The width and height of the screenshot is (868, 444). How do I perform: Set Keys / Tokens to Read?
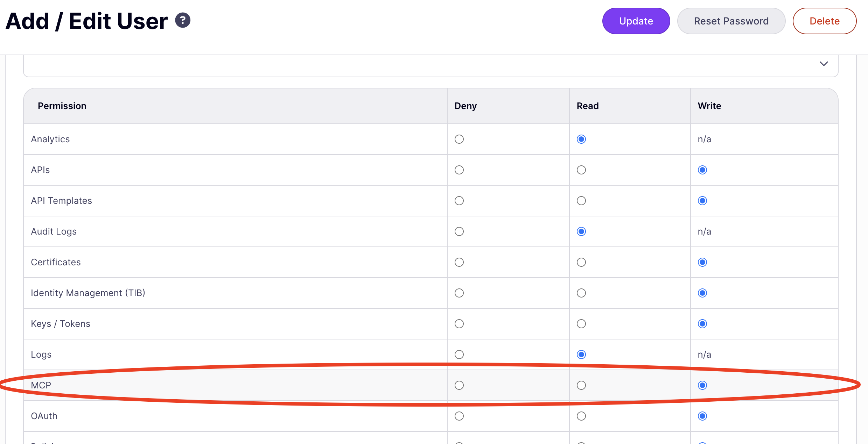pyautogui.click(x=581, y=324)
